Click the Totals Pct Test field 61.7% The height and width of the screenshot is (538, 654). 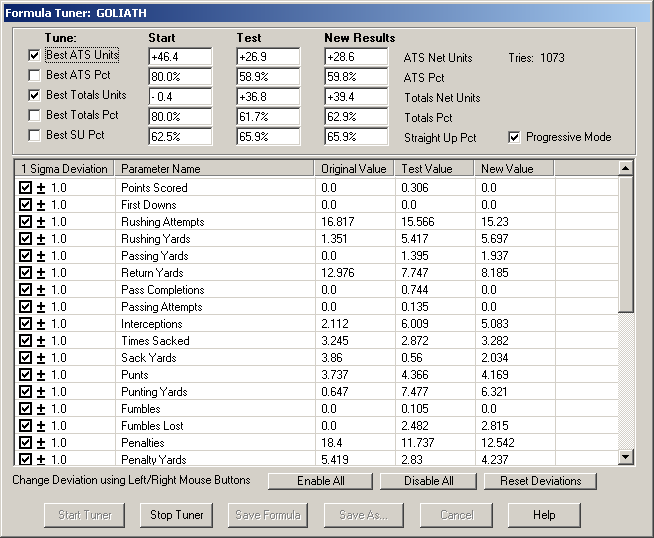point(268,117)
